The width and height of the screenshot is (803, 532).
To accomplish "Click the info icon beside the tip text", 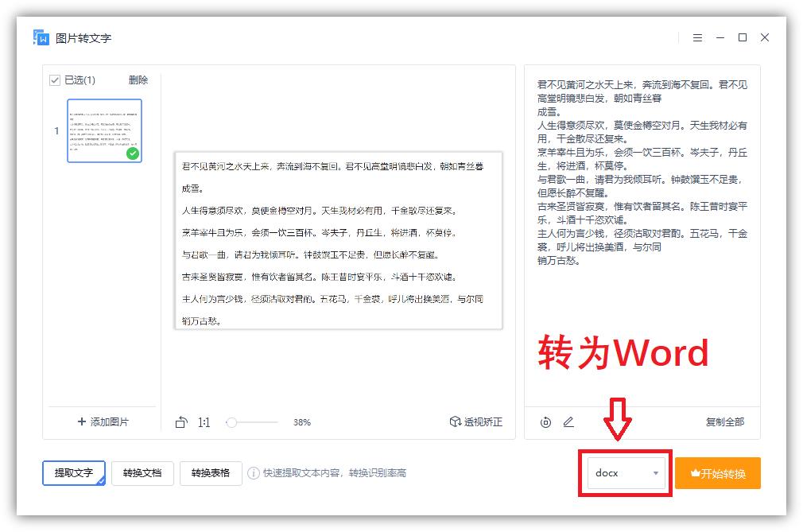I will (253, 473).
